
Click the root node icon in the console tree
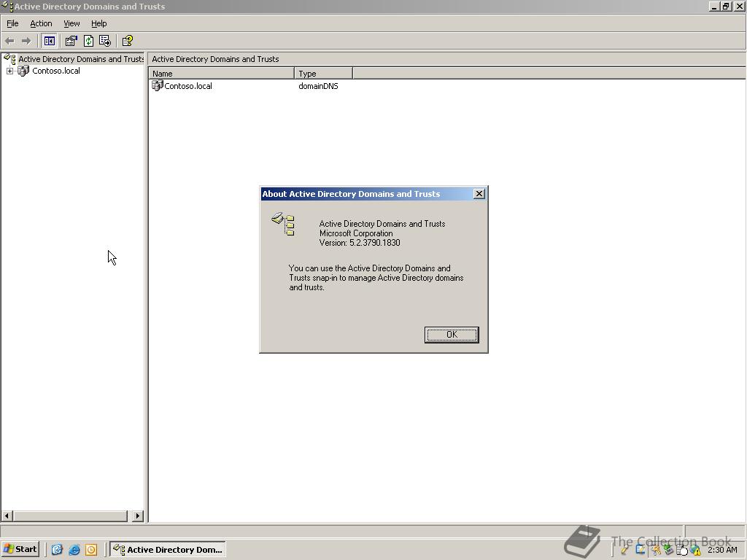tap(9, 58)
